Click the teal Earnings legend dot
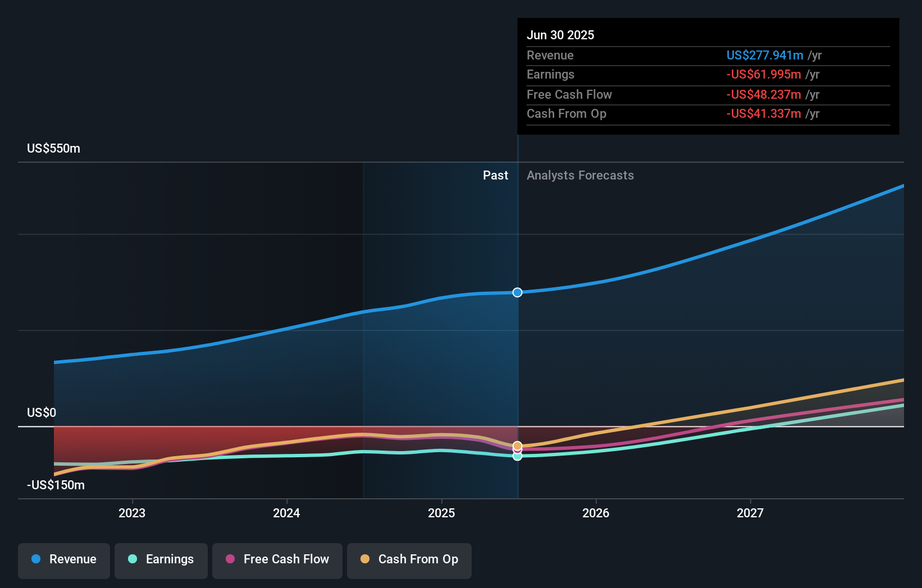This screenshot has width=922, height=588. (131, 559)
